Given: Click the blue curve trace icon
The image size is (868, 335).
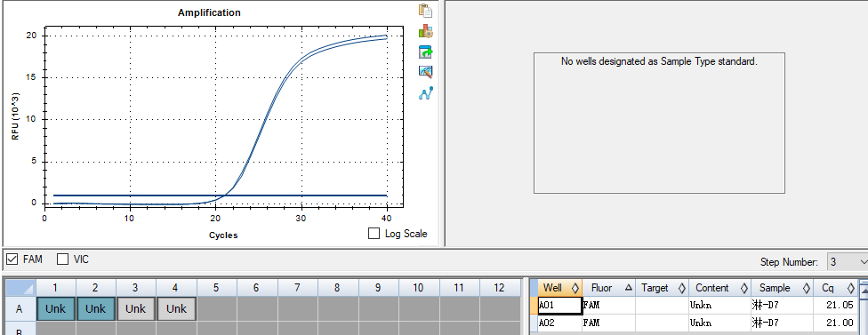Looking at the screenshot, I should coord(425,93).
